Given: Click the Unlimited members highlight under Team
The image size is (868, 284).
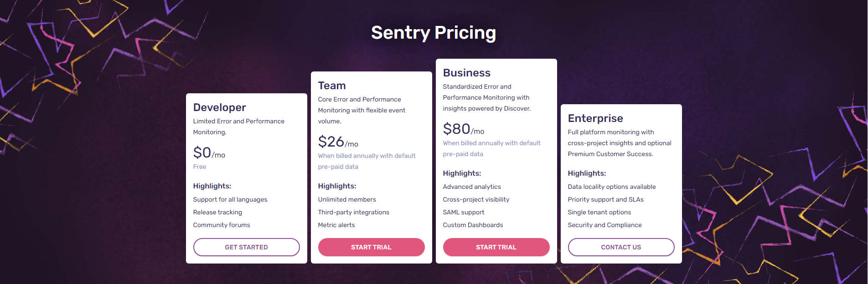Looking at the screenshot, I should [x=346, y=199].
